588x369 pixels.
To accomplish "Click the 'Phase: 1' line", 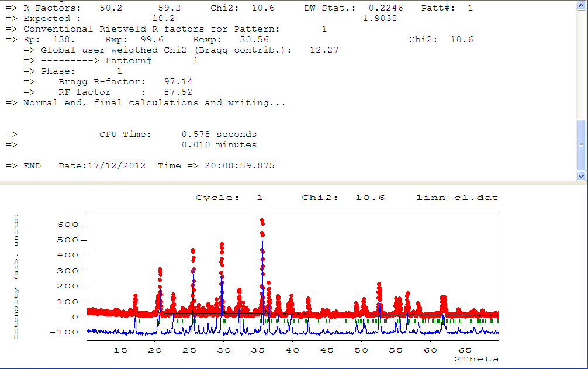I will click(73, 71).
